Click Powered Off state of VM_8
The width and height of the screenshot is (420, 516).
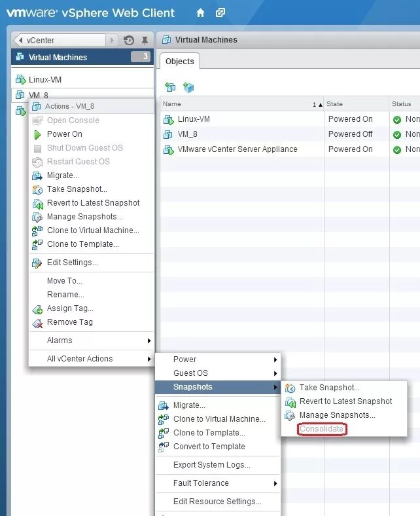(350, 134)
